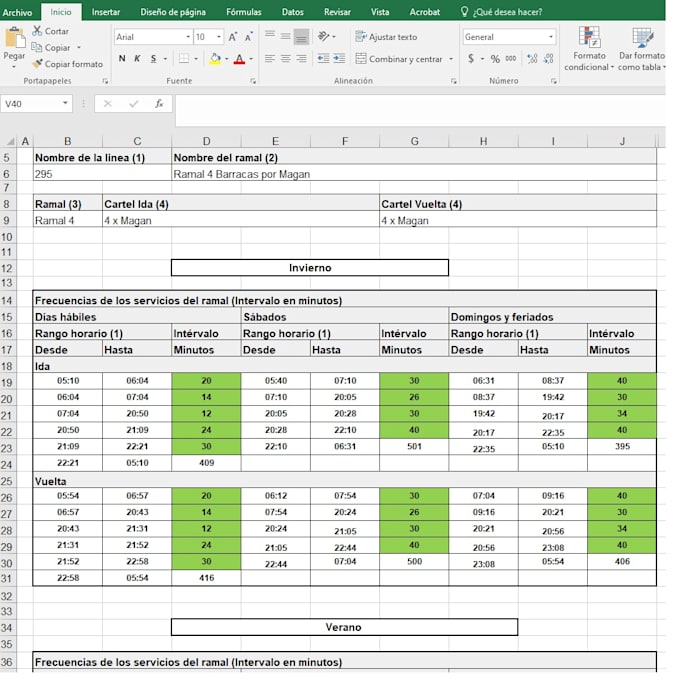680x681 pixels.
Task: Center text horizontally
Action: point(285,59)
